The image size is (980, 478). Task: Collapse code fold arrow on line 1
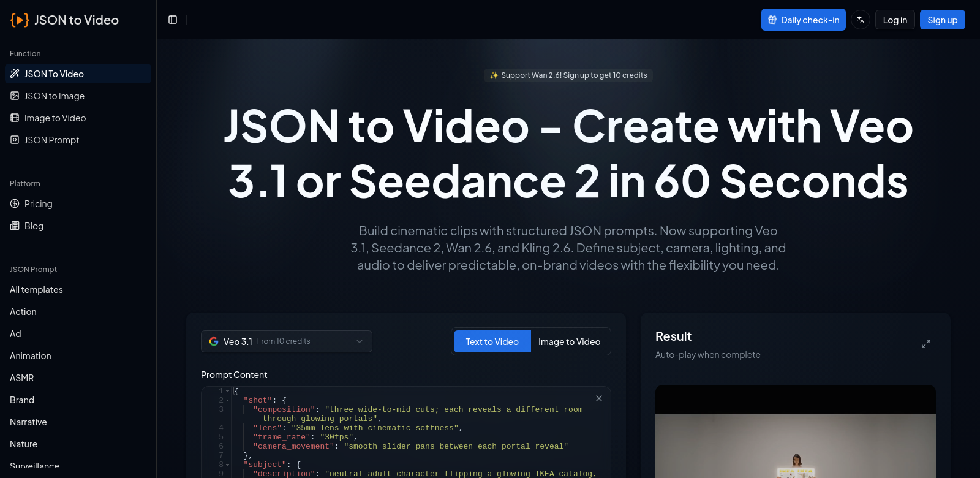(x=228, y=391)
